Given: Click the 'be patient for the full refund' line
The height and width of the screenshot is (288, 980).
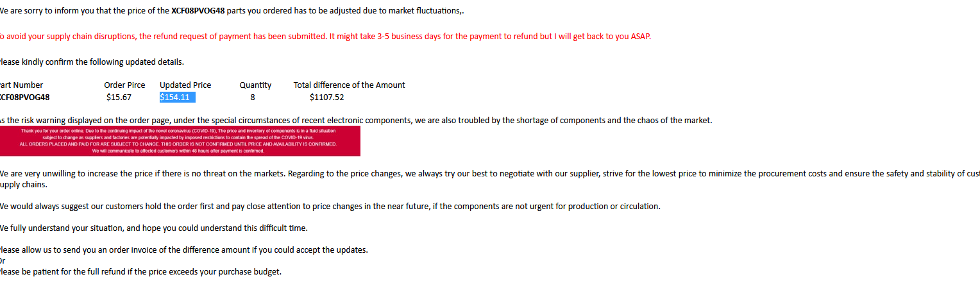Looking at the screenshot, I should 140,272.
